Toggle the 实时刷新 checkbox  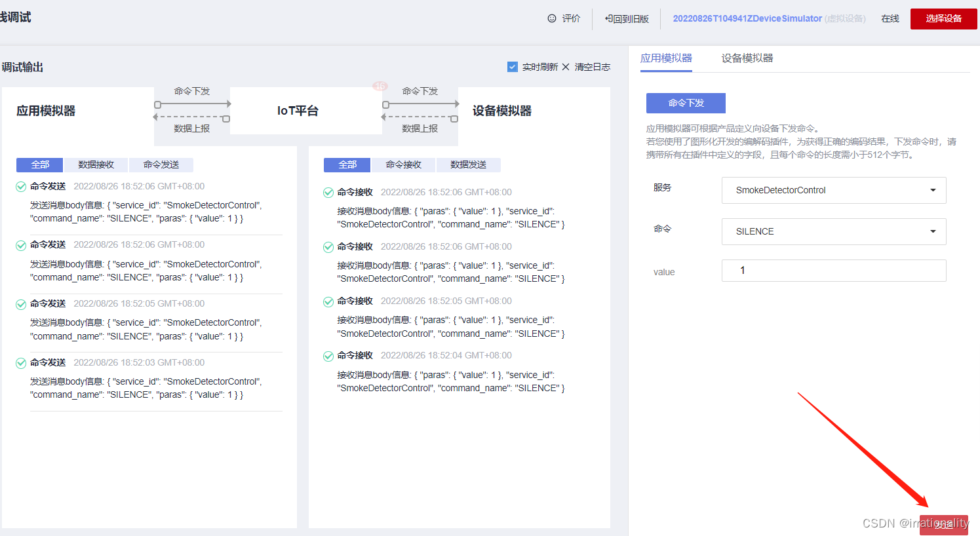tap(513, 67)
